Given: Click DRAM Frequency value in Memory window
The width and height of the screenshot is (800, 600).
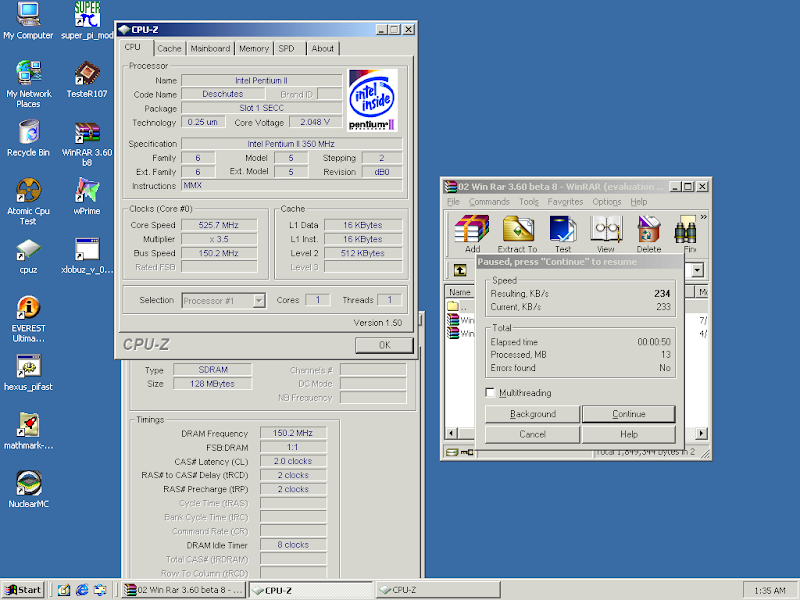Looking at the screenshot, I should 292,433.
